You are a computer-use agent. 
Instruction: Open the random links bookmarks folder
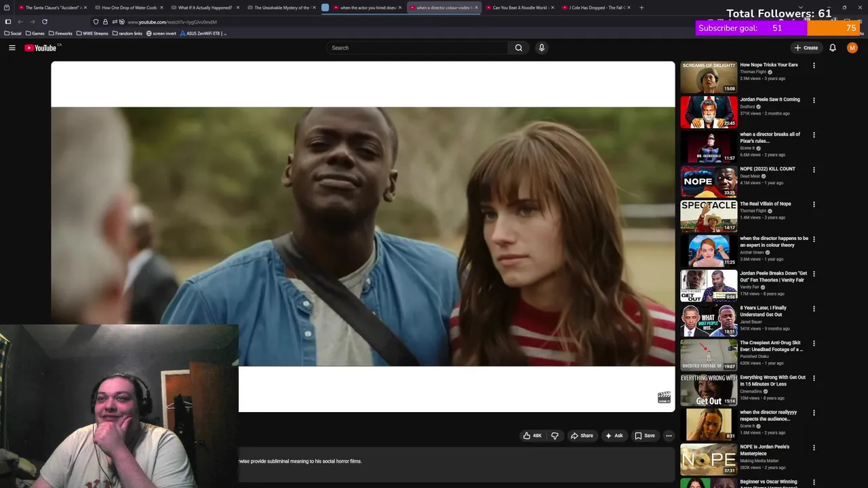[127, 33]
